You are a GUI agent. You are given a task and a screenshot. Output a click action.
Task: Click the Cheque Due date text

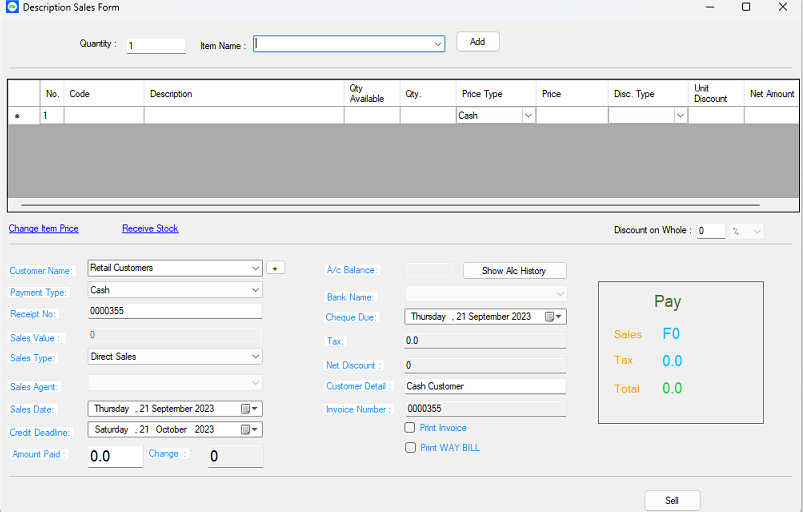[471, 317]
